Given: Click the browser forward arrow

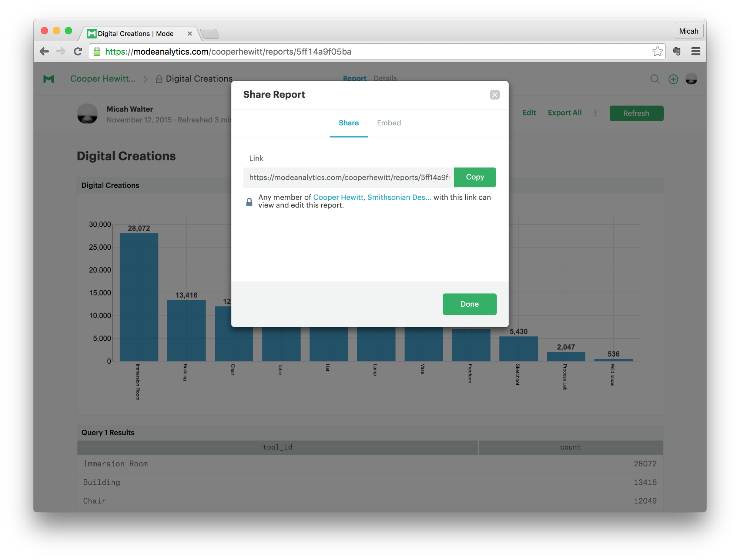Looking at the screenshot, I should click(x=61, y=51).
